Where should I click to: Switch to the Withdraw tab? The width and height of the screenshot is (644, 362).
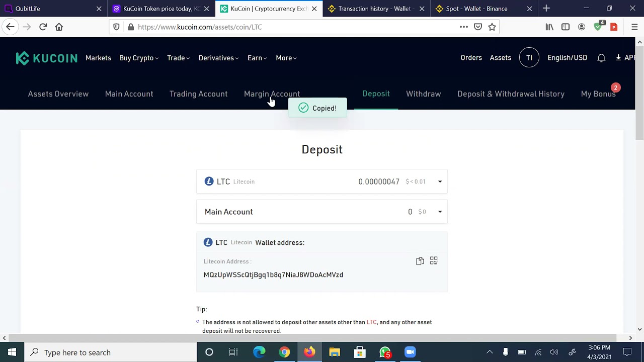[x=423, y=94]
